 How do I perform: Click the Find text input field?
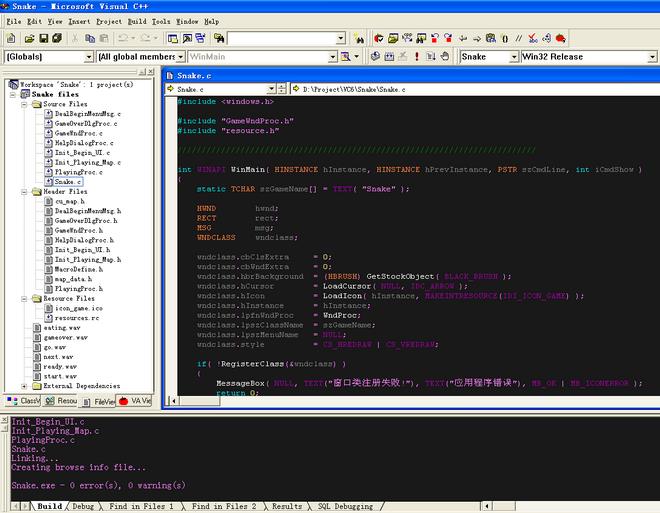[x=282, y=39]
